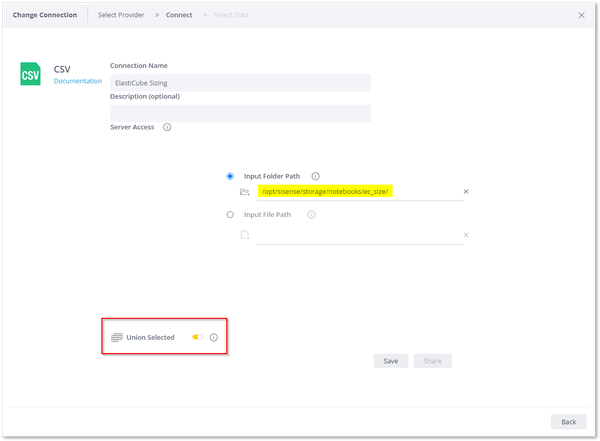
Task: Go to the Connect step
Action: click(x=179, y=15)
